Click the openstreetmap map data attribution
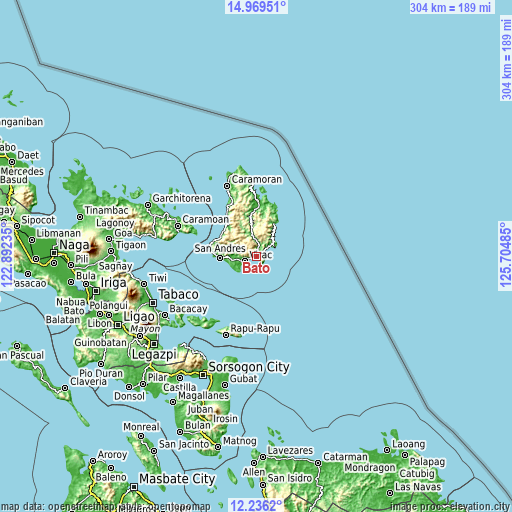The height and width of the screenshot is (512, 512). click(105, 507)
